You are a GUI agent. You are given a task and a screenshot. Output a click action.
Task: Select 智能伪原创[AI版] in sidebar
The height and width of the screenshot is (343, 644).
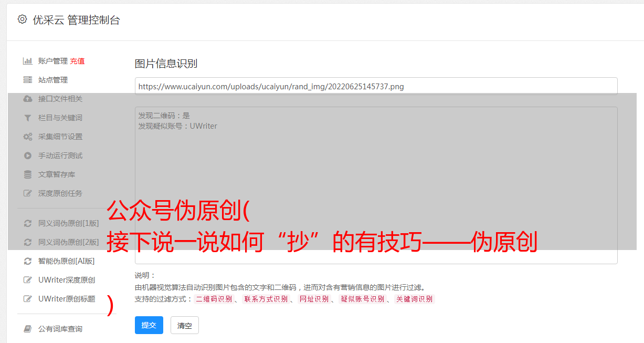click(x=66, y=261)
